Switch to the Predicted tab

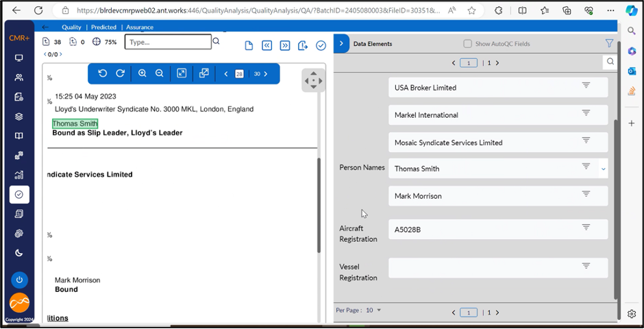103,27
